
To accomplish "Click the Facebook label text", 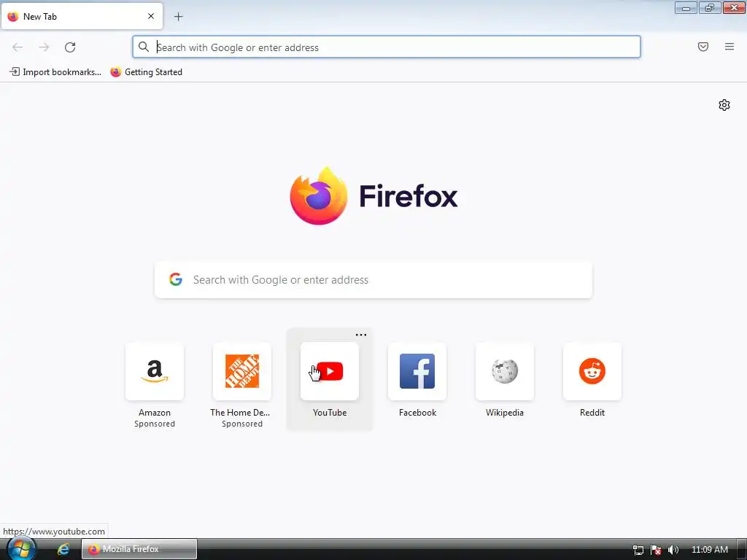I will 417,413.
